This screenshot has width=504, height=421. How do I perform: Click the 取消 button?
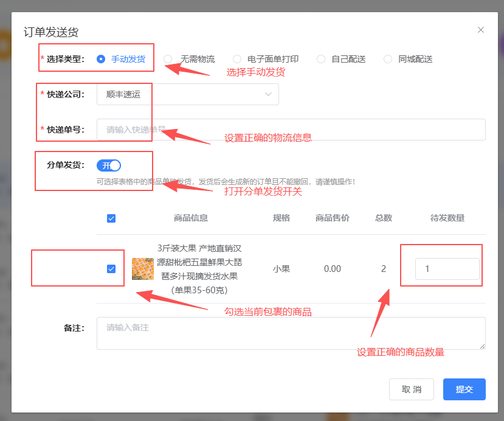point(412,389)
